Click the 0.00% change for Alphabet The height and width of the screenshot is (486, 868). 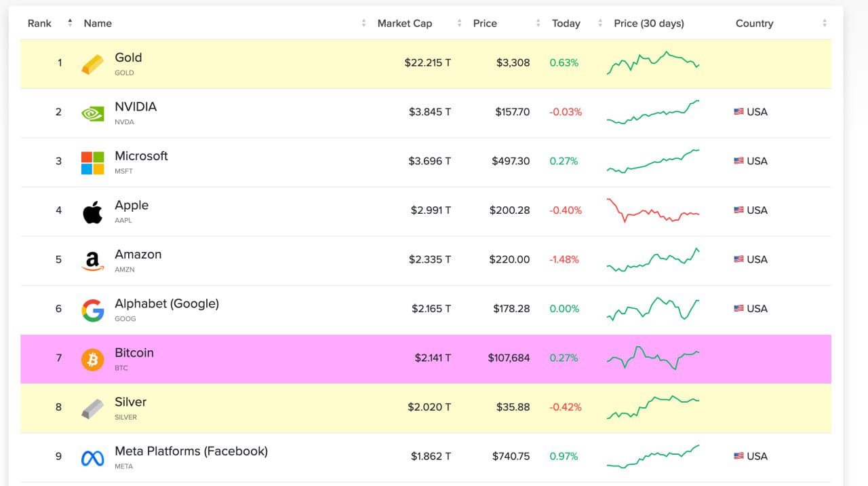point(564,309)
